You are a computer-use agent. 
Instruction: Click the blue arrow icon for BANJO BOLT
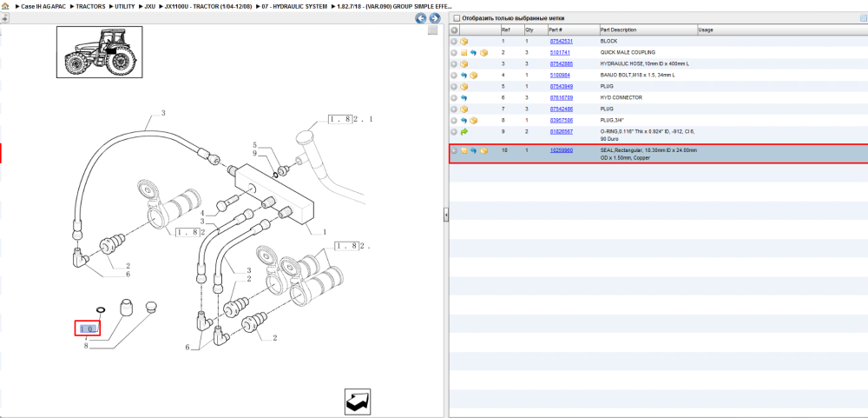pyautogui.click(x=464, y=75)
